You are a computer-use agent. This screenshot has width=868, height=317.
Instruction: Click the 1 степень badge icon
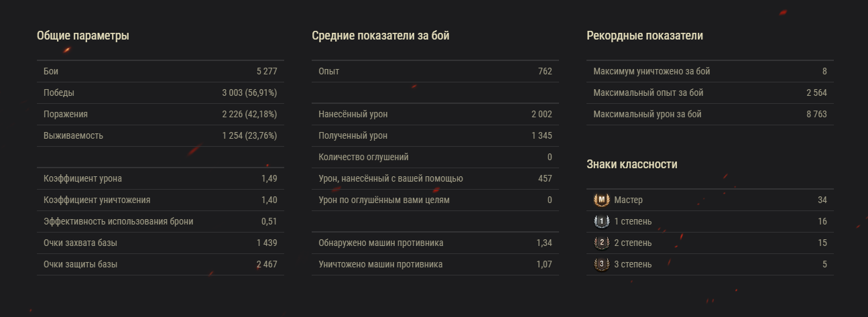(601, 221)
